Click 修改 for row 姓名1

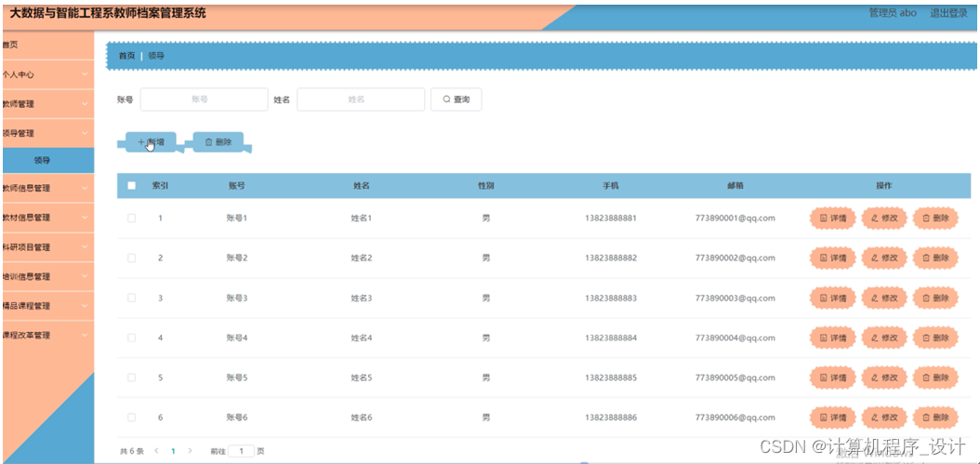coord(884,219)
